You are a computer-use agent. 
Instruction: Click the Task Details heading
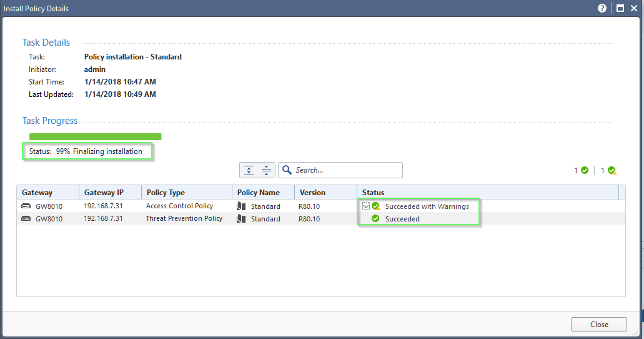tap(46, 43)
